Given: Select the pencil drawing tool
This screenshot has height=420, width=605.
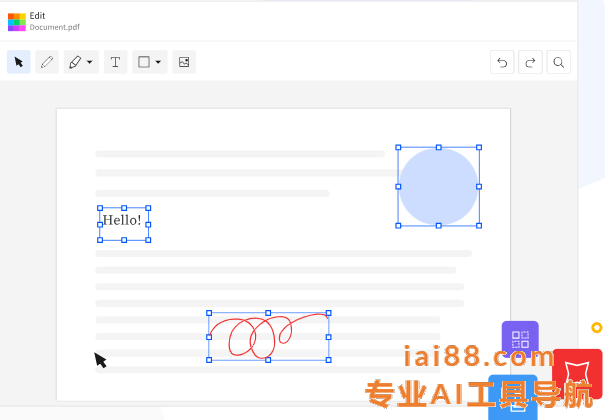Looking at the screenshot, I should 46,62.
